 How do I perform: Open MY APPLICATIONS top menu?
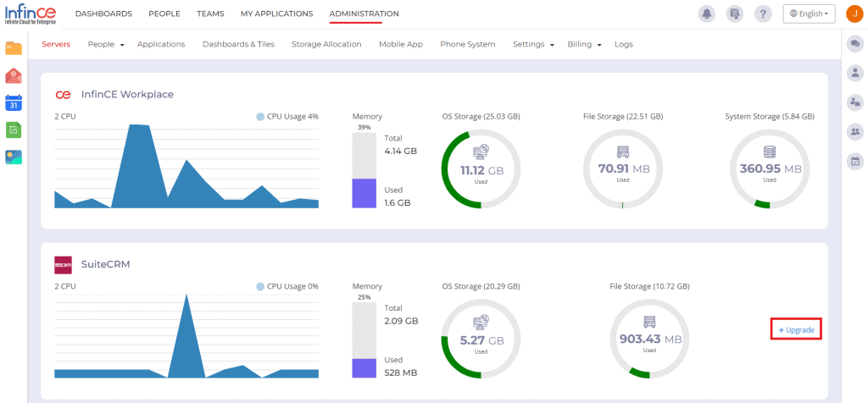tap(277, 14)
